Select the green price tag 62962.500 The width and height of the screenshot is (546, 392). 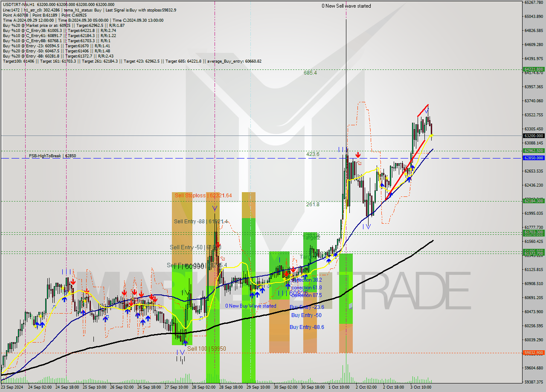(533, 150)
